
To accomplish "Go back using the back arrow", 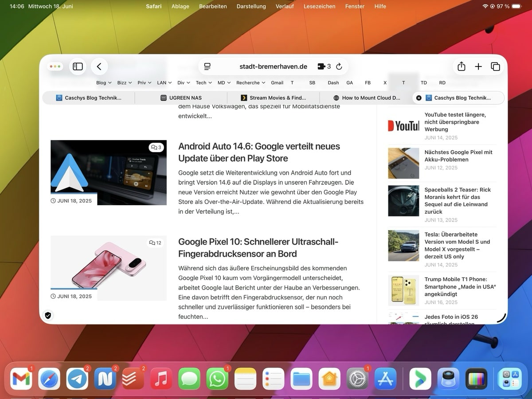I will 99,66.
